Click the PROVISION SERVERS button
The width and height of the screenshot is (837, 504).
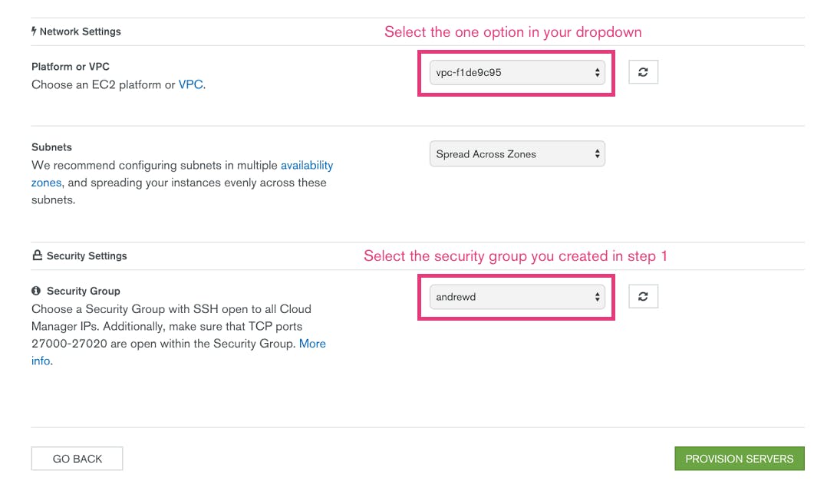[740, 459]
